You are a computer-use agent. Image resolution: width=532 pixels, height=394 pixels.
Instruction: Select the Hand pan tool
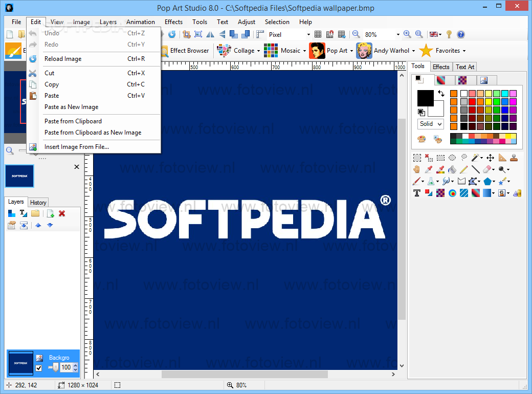coord(417,169)
